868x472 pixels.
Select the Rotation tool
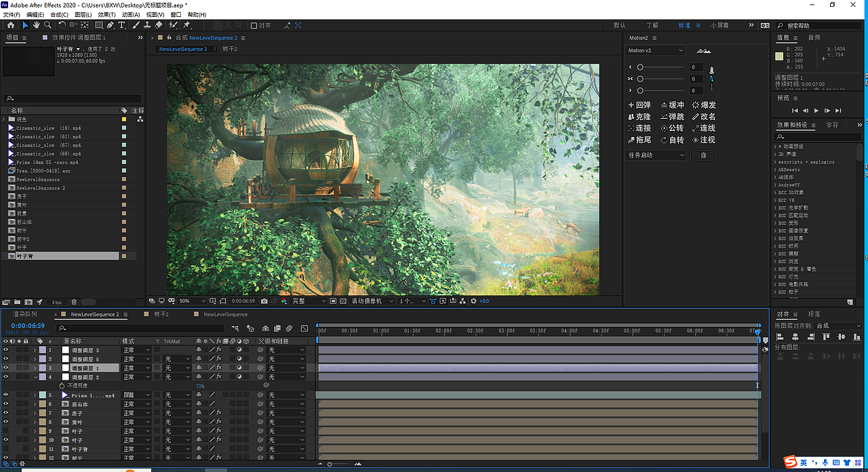[62, 25]
